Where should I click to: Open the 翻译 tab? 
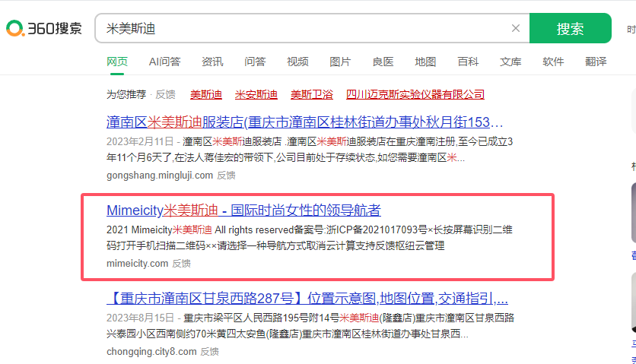[596, 62]
